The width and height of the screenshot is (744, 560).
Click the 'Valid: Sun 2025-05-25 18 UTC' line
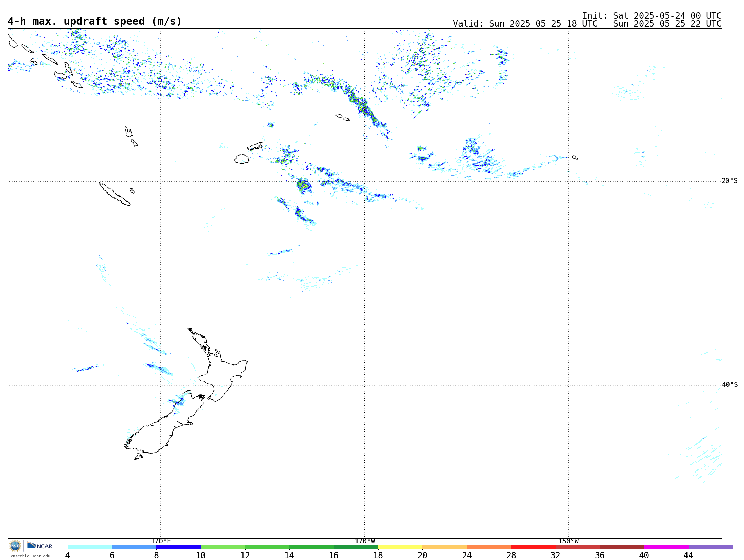(x=587, y=24)
